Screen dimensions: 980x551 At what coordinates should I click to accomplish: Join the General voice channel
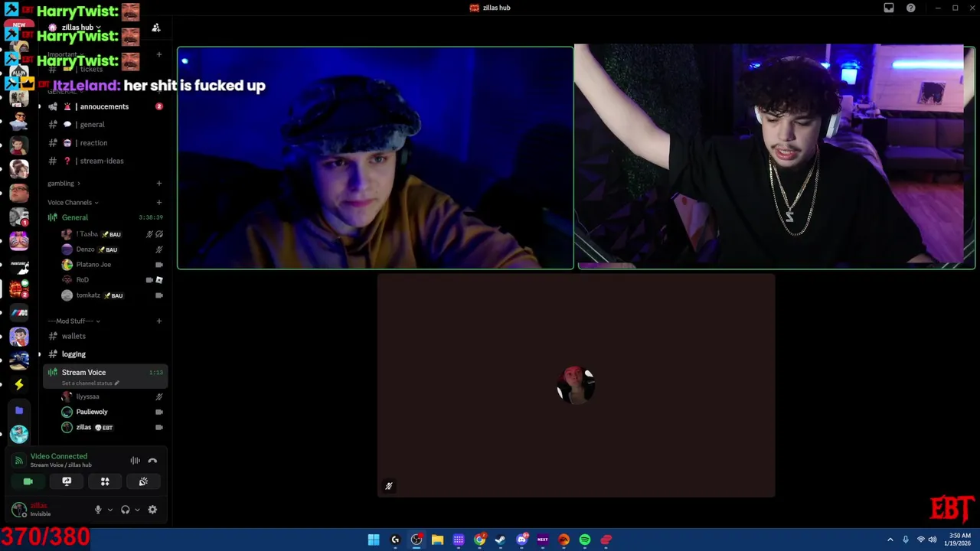pyautogui.click(x=105, y=218)
